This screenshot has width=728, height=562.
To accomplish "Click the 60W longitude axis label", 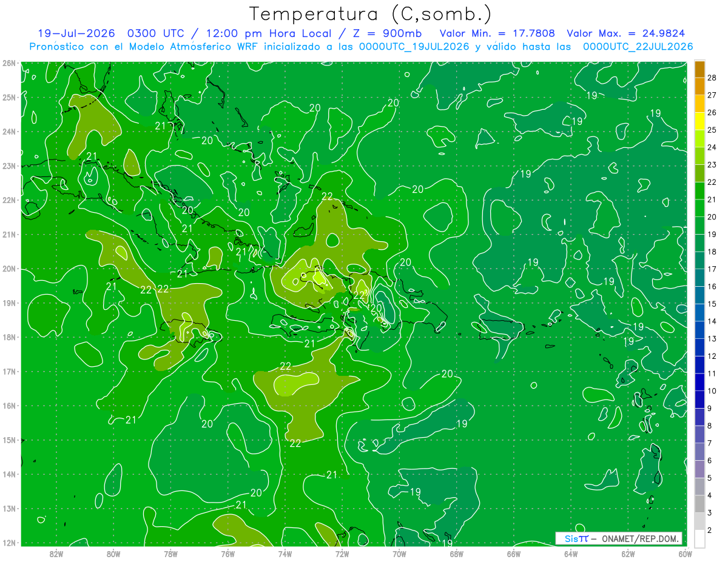I will pos(686,554).
